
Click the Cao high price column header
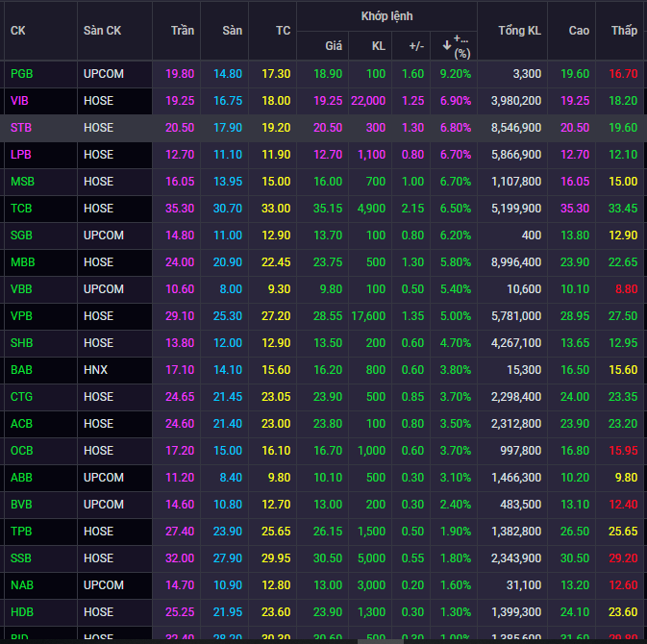click(579, 31)
